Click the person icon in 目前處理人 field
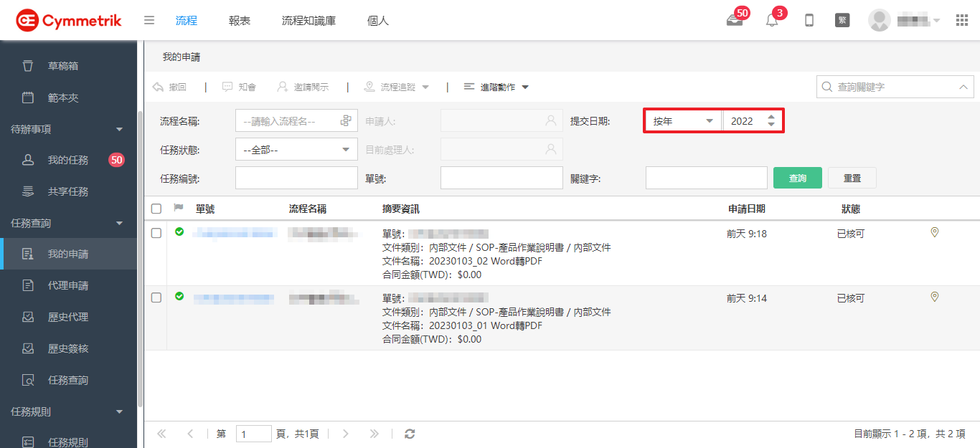 [551, 149]
